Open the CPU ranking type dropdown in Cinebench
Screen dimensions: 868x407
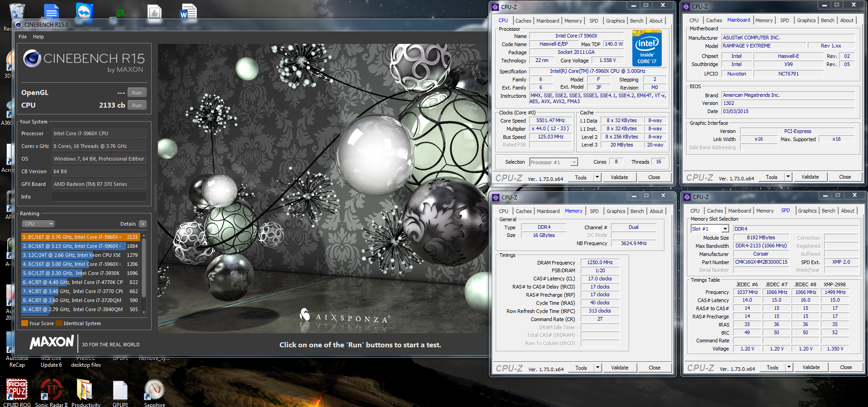(38, 224)
